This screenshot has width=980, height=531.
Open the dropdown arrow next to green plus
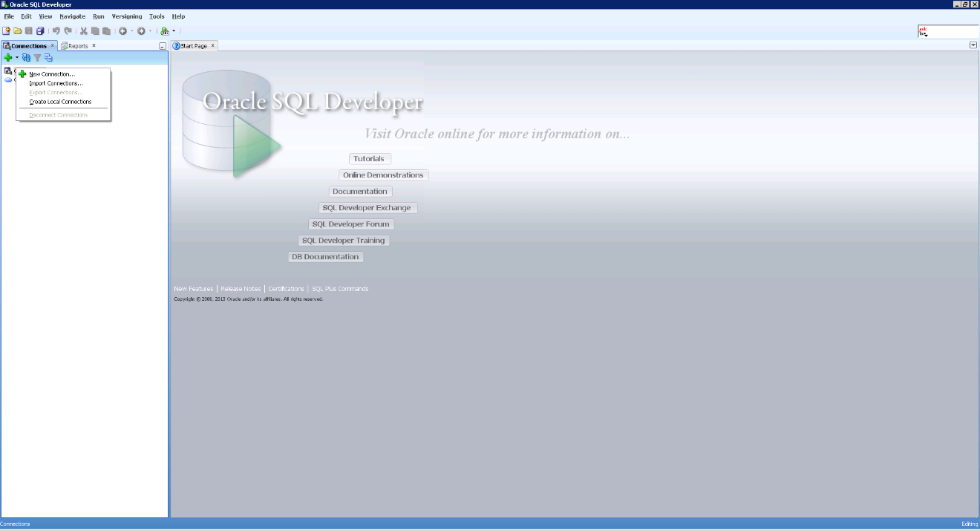16,57
